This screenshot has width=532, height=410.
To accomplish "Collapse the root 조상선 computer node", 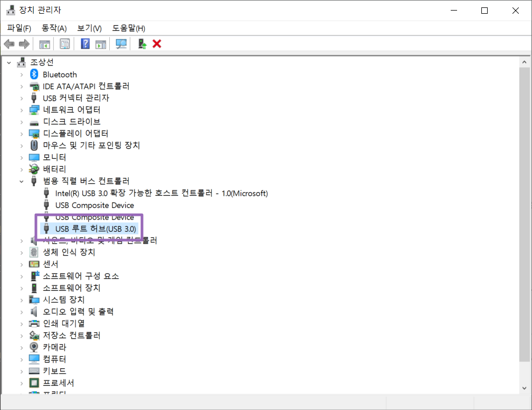I will click(x=9, y=62).
